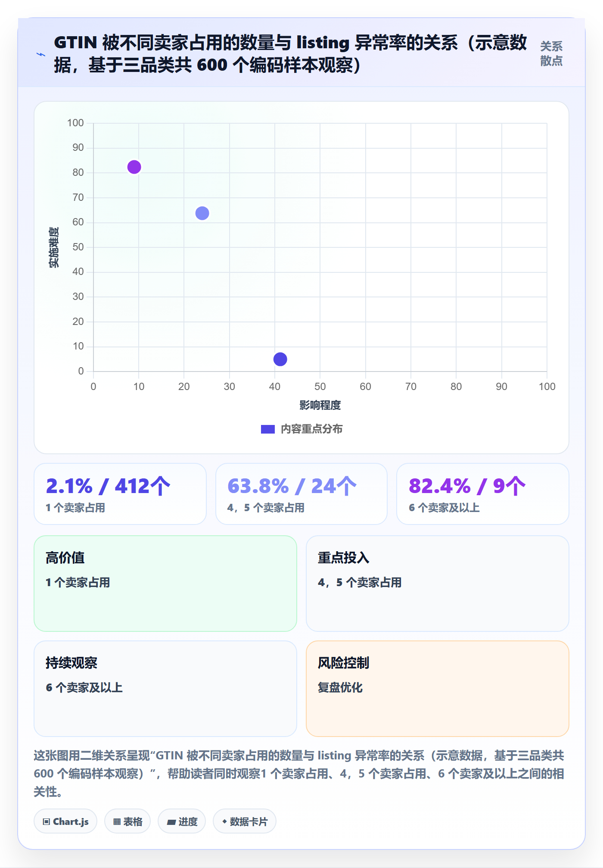Click the 复盘优化 text in risk card
The image size is (603, 868).
[x=340, y=687]
